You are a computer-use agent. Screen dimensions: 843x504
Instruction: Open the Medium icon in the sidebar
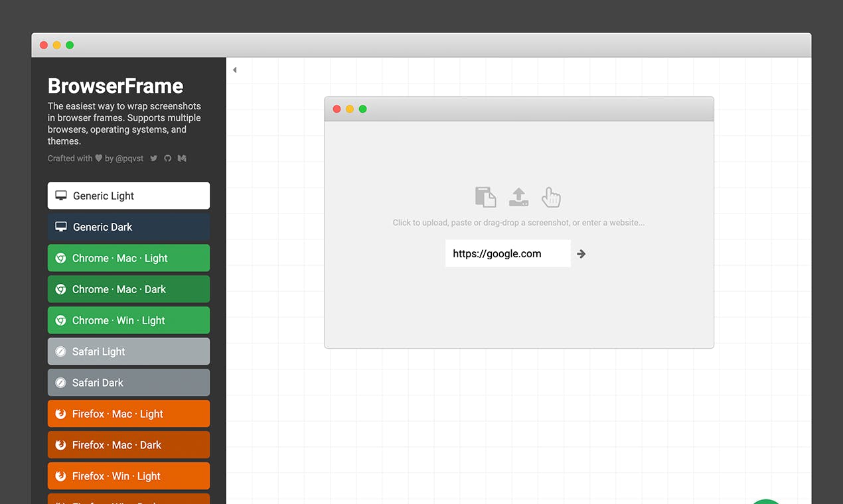point(182,158)
